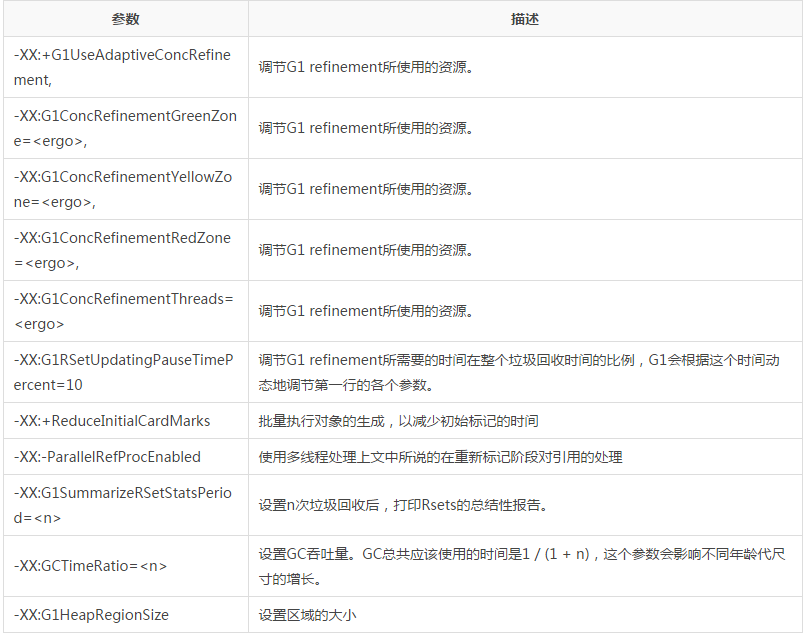
Task: Click the description text 批量执行对象的生成
Action: click(x=322, y=421)
